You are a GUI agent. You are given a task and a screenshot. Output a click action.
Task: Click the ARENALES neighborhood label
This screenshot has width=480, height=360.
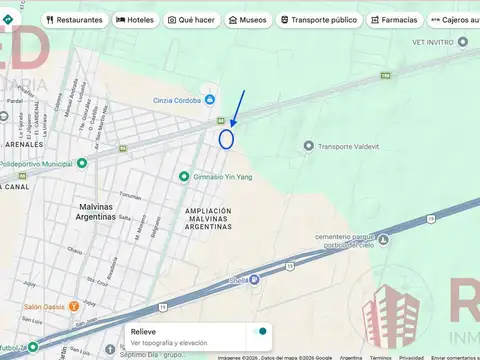[x=23, y=144]
